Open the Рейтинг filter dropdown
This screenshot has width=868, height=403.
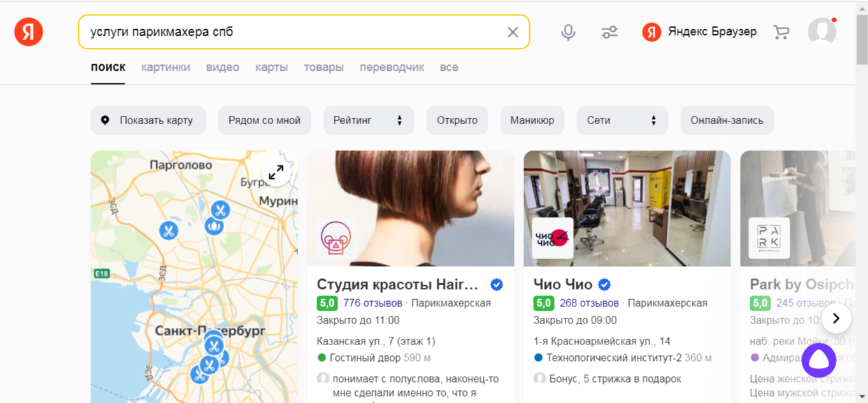tap(369, 120)
